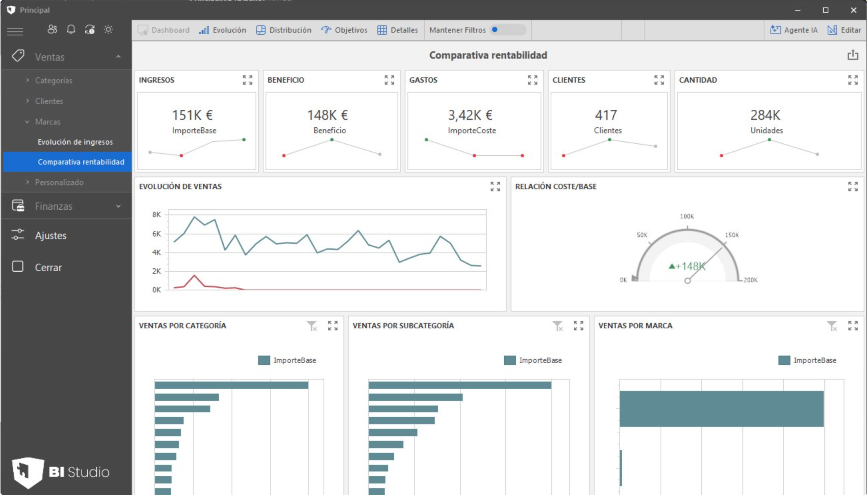This screenshot has width=868, height=495.
Task: Toggle the light theme sun icon
Action: coord(108,30)
